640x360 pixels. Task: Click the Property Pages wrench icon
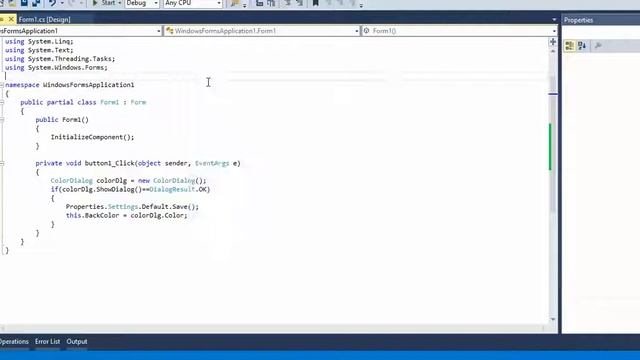(598, 46)
